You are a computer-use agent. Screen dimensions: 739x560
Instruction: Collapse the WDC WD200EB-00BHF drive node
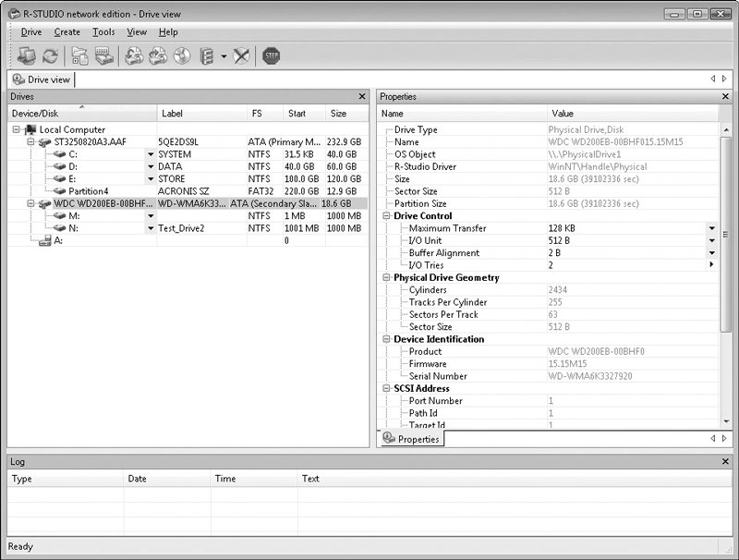[30, 203]
